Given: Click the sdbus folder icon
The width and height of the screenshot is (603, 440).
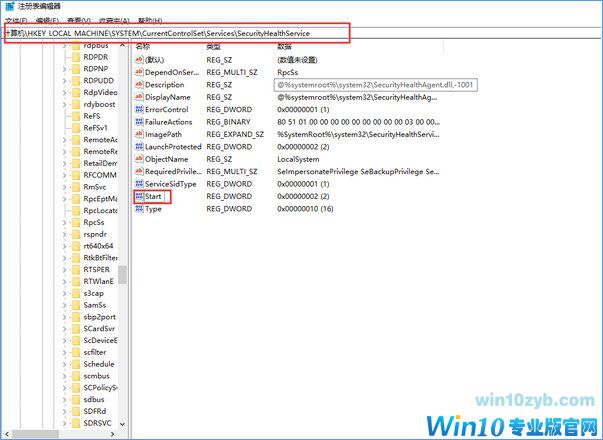Looking at the screenshot, I should (76, 399).
